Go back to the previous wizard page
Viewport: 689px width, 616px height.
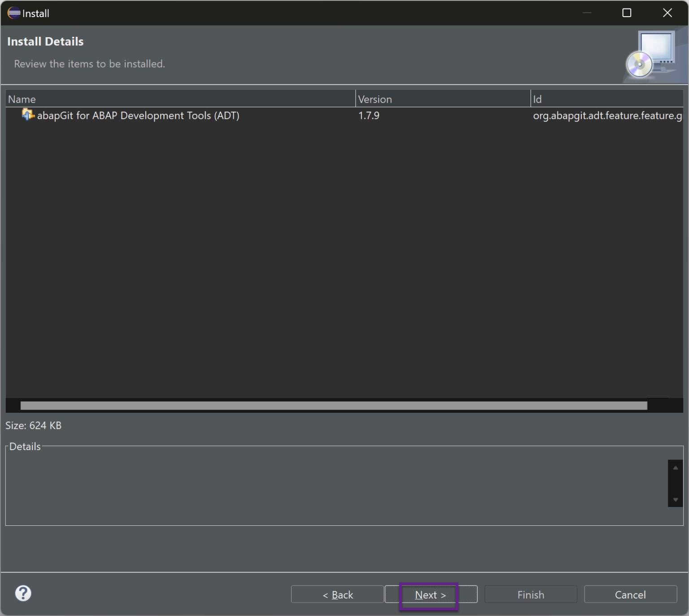click(x=337, y=594)
